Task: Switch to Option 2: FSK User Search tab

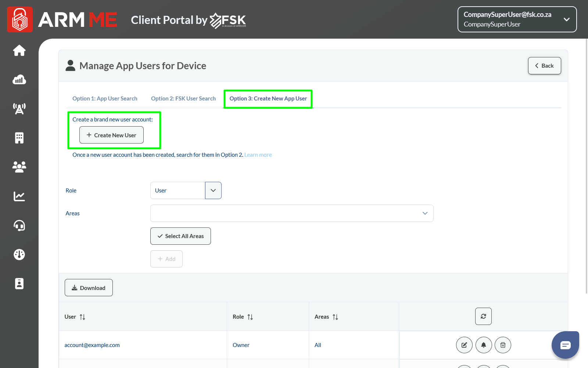Action: (183, 99)
